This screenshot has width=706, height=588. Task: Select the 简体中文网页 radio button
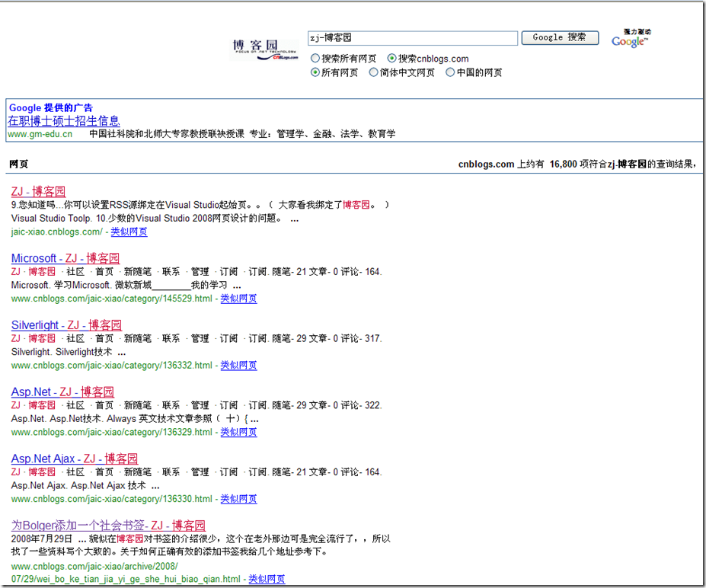tap(373, 72)
